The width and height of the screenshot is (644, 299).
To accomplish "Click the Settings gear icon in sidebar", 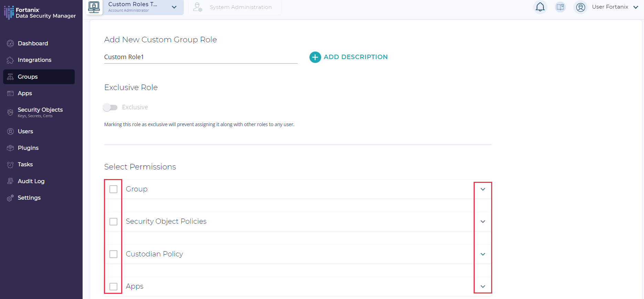I will [10, 198].
